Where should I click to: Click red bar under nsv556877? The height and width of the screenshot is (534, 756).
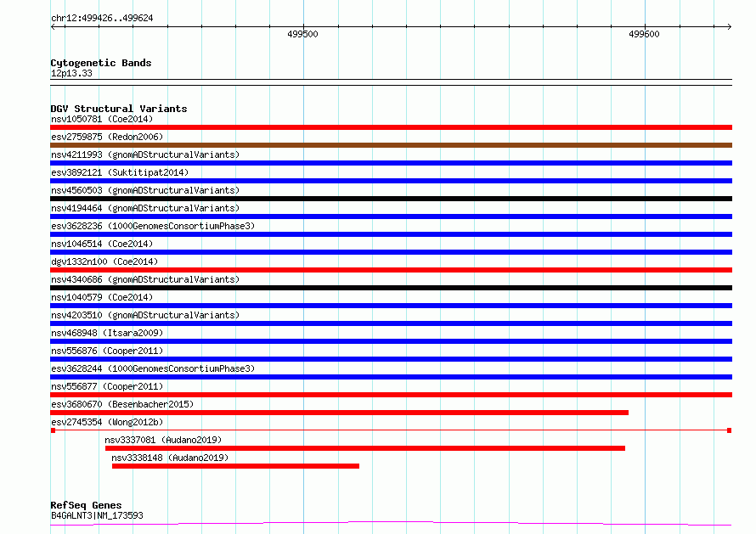(391, 395)
